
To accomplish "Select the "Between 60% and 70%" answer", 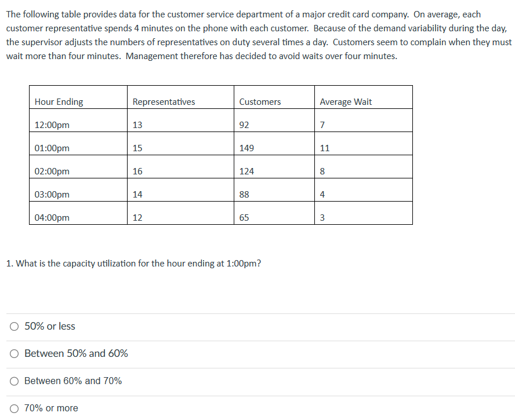I will click(x=13, y=381).
